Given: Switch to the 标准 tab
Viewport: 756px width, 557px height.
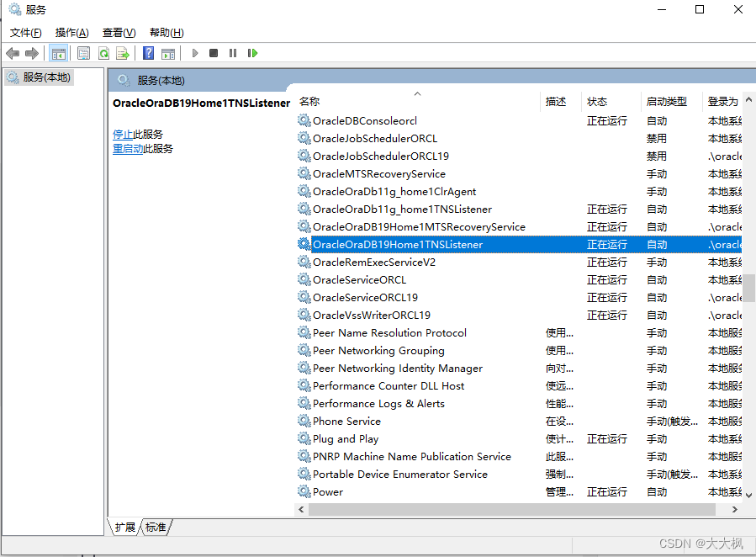Looking at the screenshot, I should [156, 527].
